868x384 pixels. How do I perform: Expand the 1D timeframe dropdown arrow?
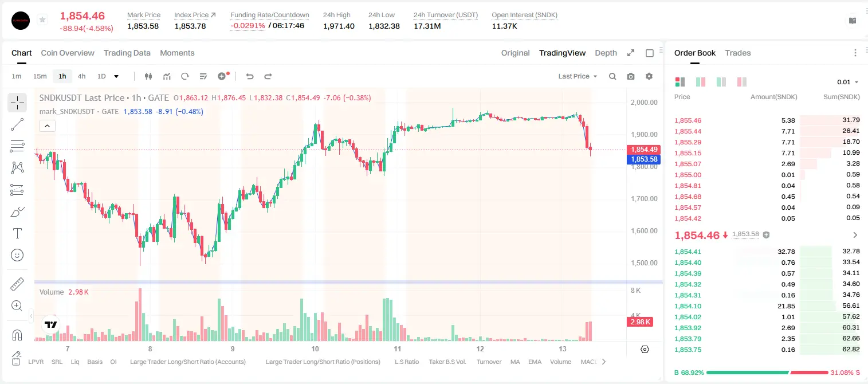point(116,76)
